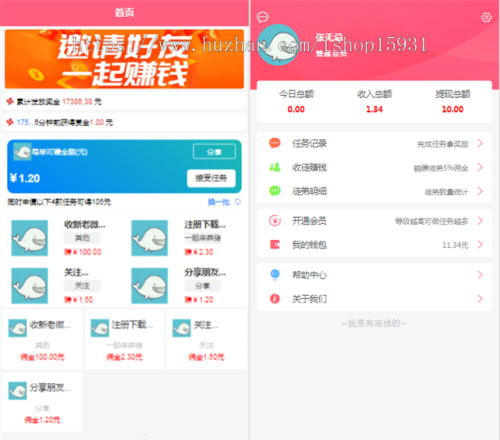Tap the 收徒赚钱 green people icon
The height and width of the screenshot is (440, 500).
pos(275,167)
